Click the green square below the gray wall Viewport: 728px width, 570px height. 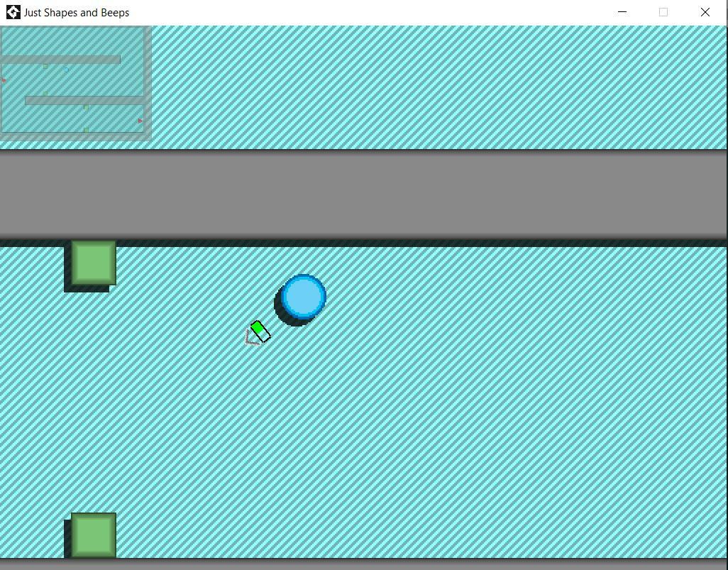click(x=94, y=263)
